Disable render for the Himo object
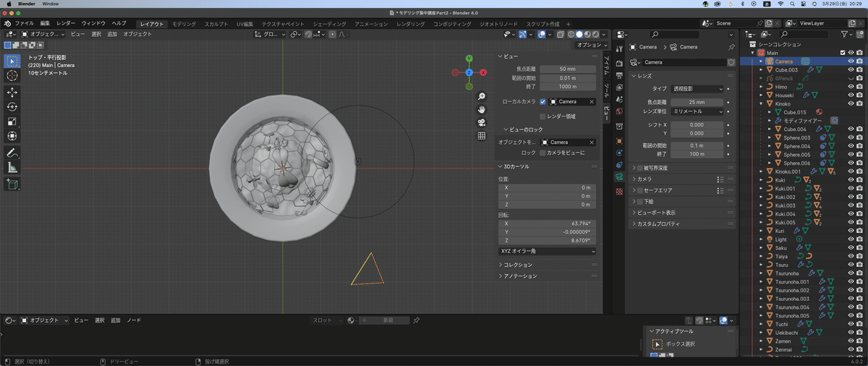Screen dimensions: 868x366 coord(859,87)
